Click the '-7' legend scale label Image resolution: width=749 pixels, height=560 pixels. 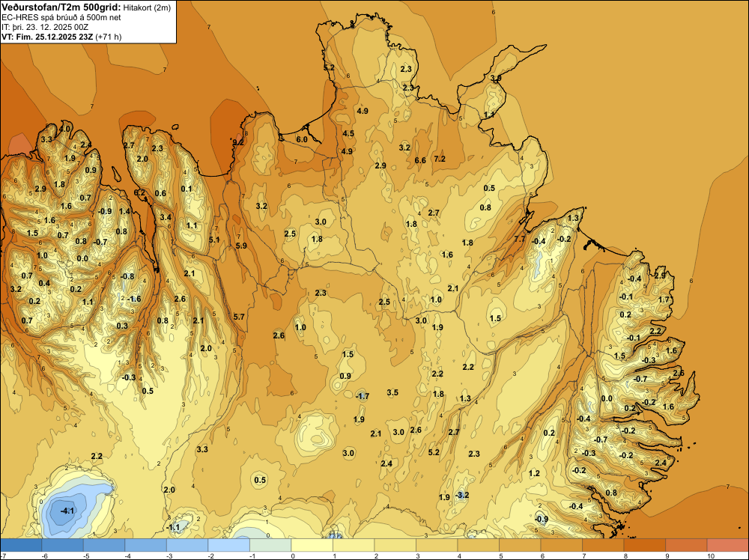point(3,556)
